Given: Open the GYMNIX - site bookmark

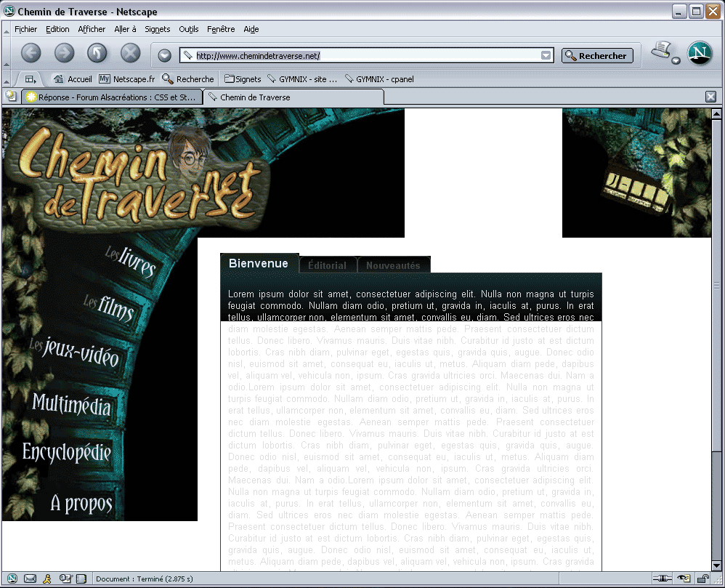Looking at the screenshot, I should 302,79.
